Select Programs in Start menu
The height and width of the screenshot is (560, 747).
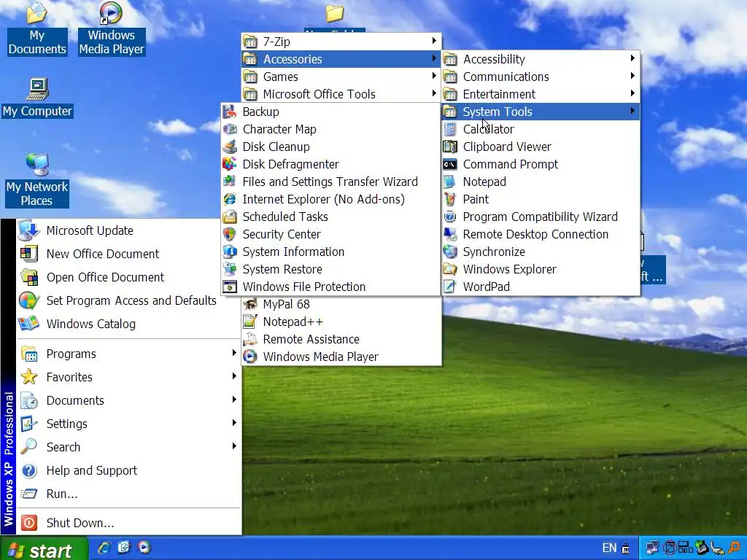[129, 354]
